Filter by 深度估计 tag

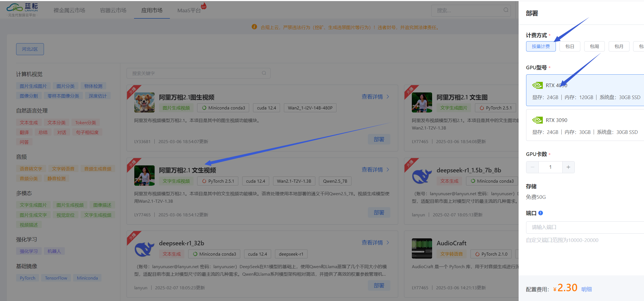(x=98, y=96)
